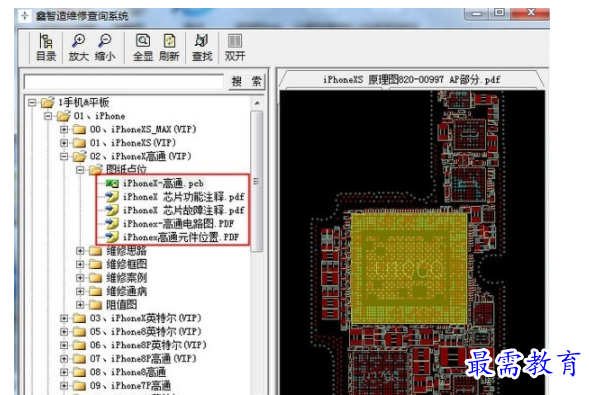Click the pdf icon beside 高通元件位置.PDF
The width and height of the screenshot is (589, 395).
tap(112, 237)
